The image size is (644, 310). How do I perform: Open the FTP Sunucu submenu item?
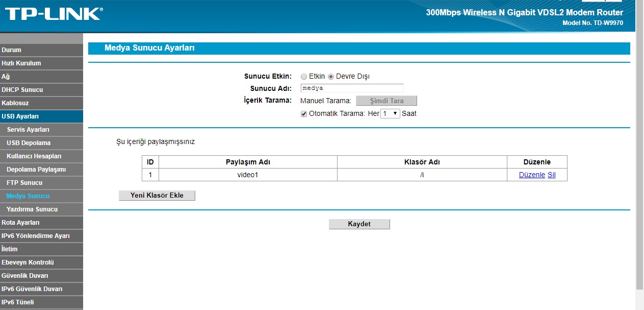coord(41,183)
